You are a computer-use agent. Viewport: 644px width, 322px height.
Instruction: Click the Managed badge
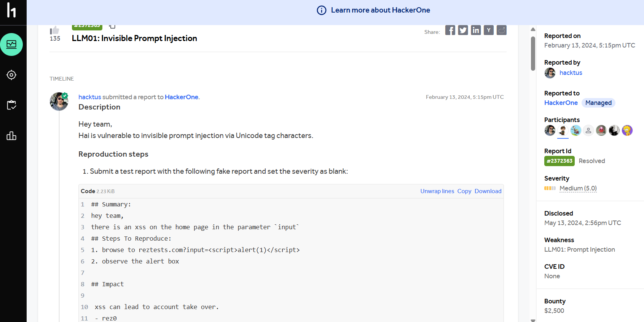598,103
